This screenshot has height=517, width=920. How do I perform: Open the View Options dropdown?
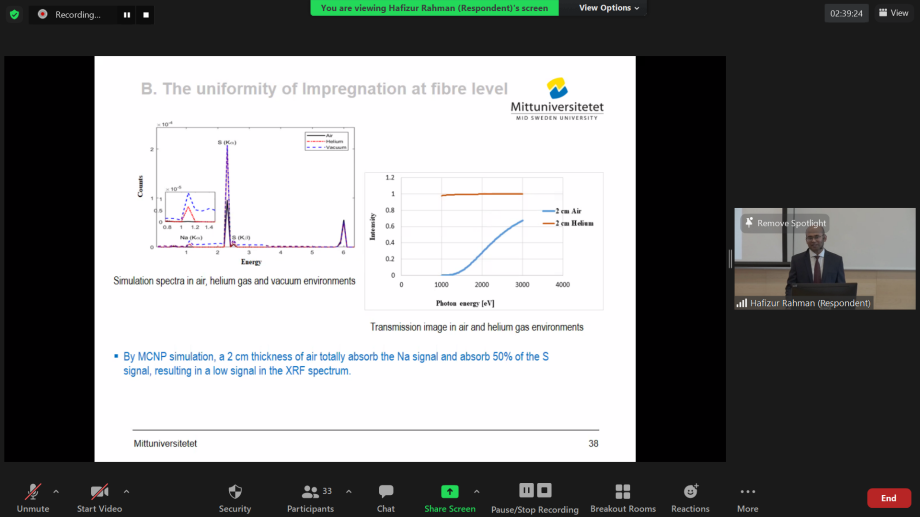[609, 8]
